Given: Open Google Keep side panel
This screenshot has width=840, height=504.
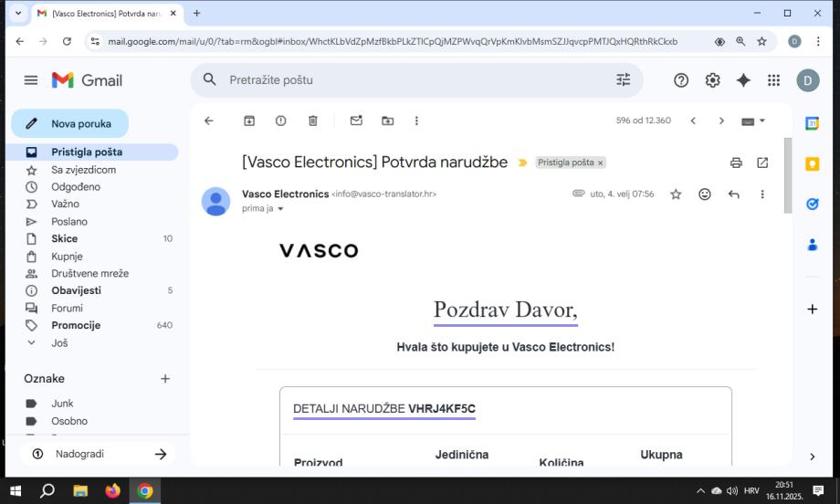Looking at the screenshot, I should point(812,163).
